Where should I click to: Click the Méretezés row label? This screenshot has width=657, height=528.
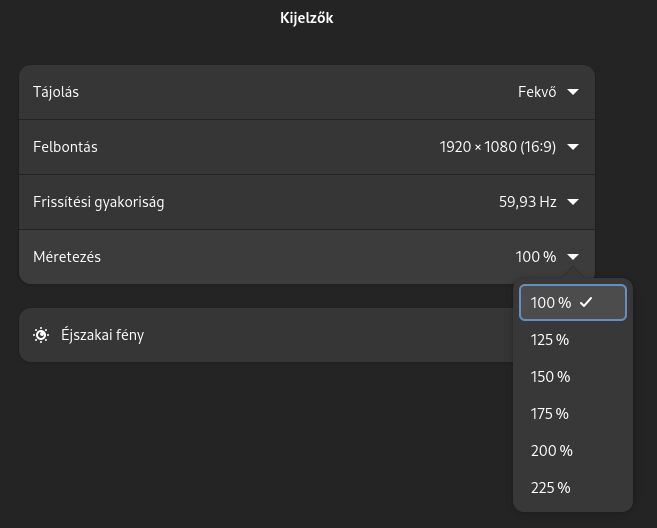tap(67, 257)
